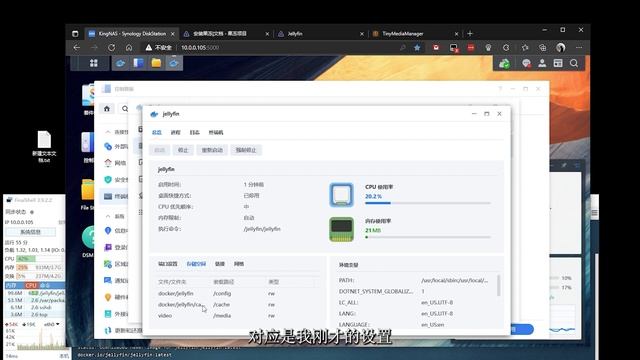
Task: Click the blue favorites star in address bar
Action: tap(417, 47)
